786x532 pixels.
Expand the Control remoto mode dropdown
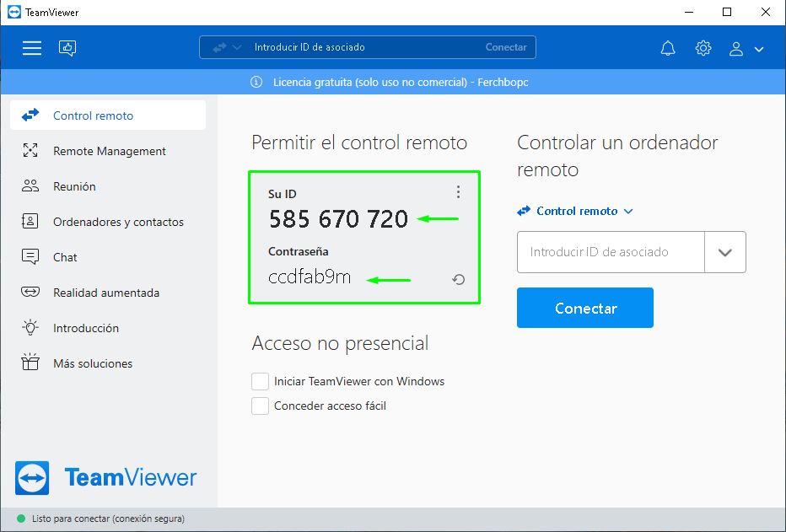tap(575, 212)
